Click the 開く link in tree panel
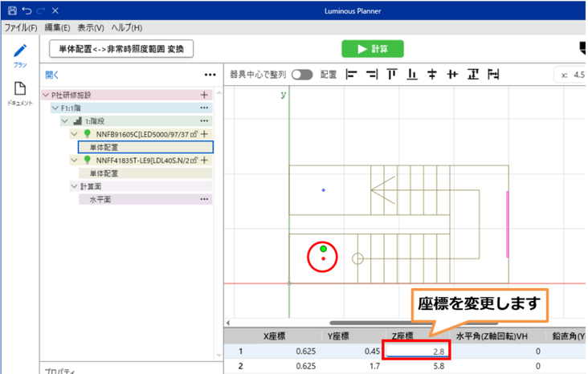 [52, 75]
